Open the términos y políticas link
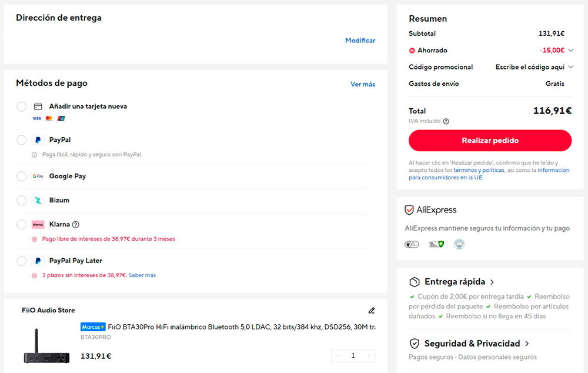The height and width of the screenshot is (373, 588). pos(479,171)
